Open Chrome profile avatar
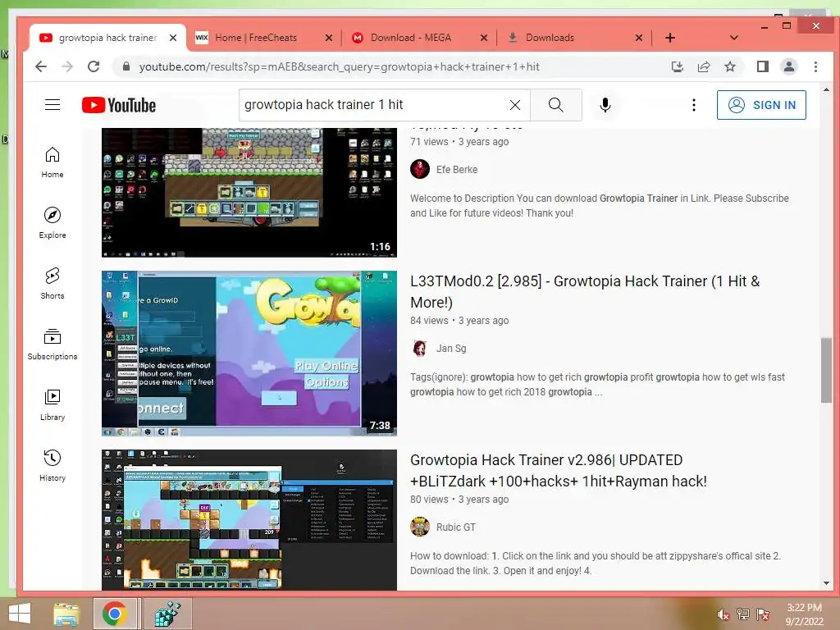 [789, 66]
